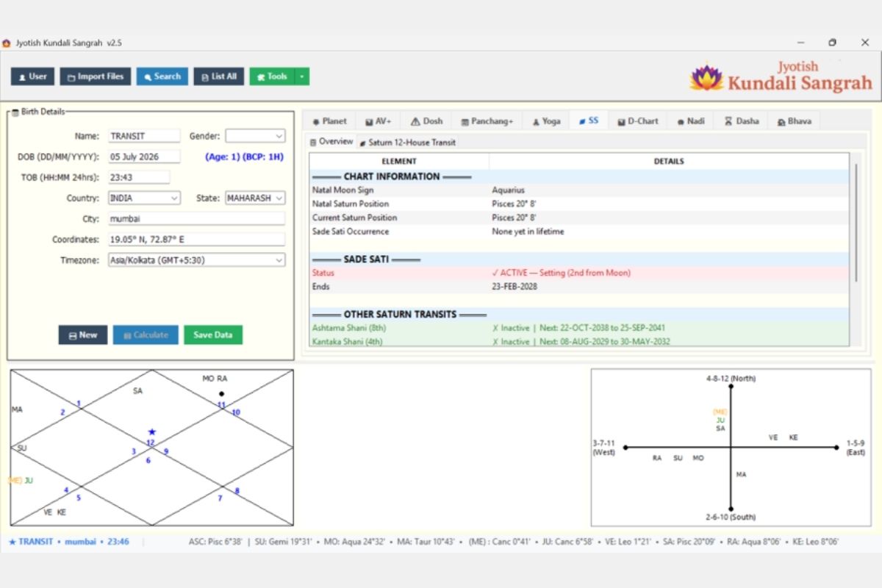This screenshot has height=588, width=882.
Task: Open the Search tool
Action: coord(162,76)
